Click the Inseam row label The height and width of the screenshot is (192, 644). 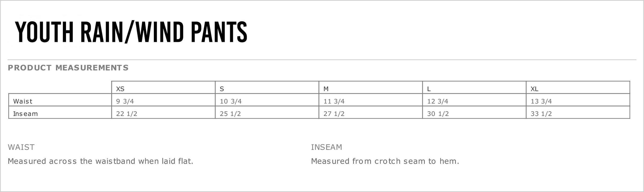click(25, 114)
